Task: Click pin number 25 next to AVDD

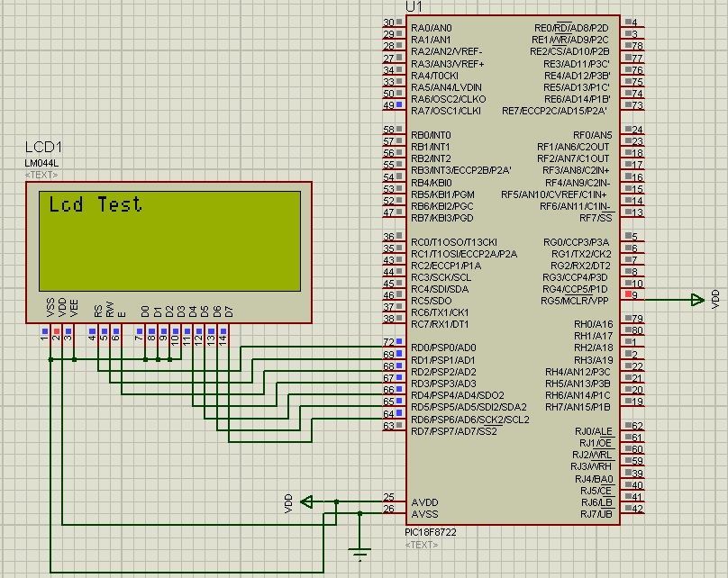Action: (388, 497)
